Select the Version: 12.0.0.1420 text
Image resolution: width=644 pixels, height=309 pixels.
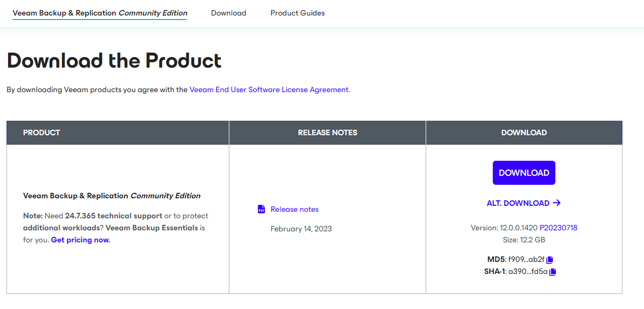pyautogui.click(x=504, y=228)
